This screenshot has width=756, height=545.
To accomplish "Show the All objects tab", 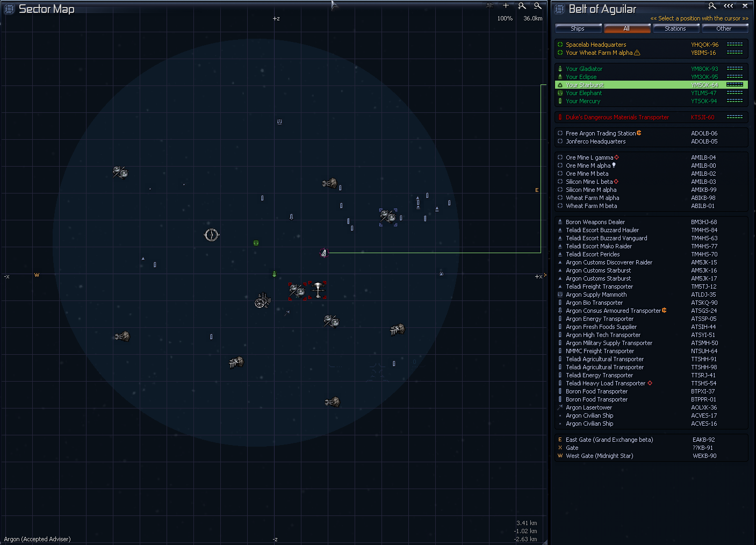I will (x=627, y=28).
